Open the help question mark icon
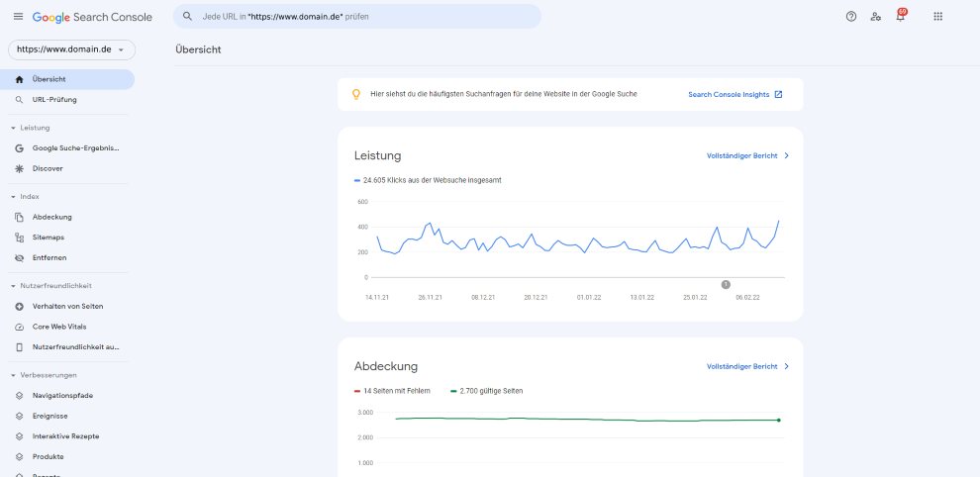 (x=851, y=17)
